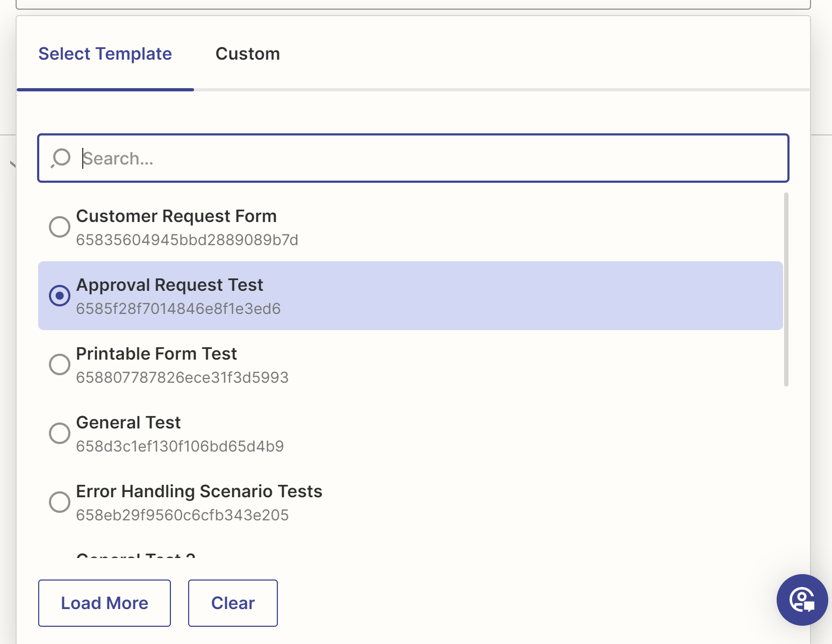The image size is (832, 644).
Task: Click the Approval Request Test title
Action: [170, 285]
